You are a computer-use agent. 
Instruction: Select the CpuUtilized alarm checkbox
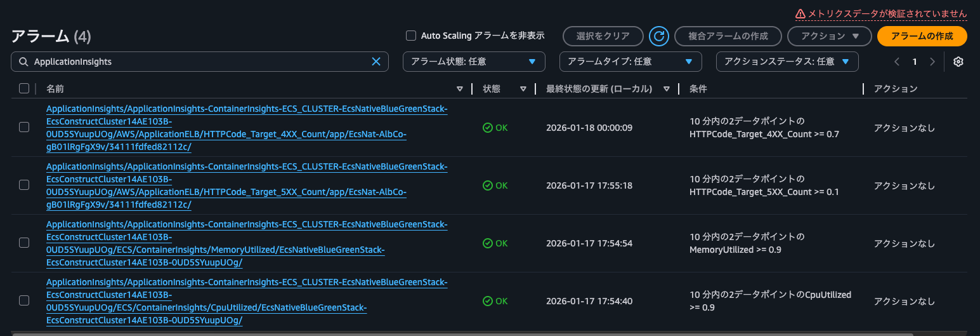pyautogui.click(x=24, y=300)
